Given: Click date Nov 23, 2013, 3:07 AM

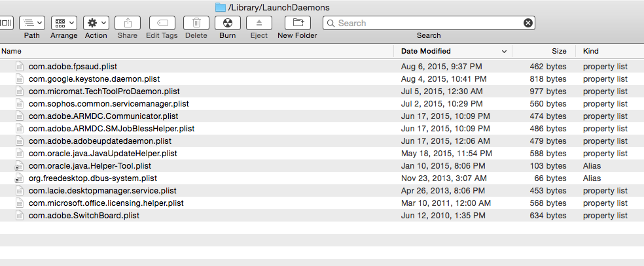Looking at the screenshot, I should point(444,178).
